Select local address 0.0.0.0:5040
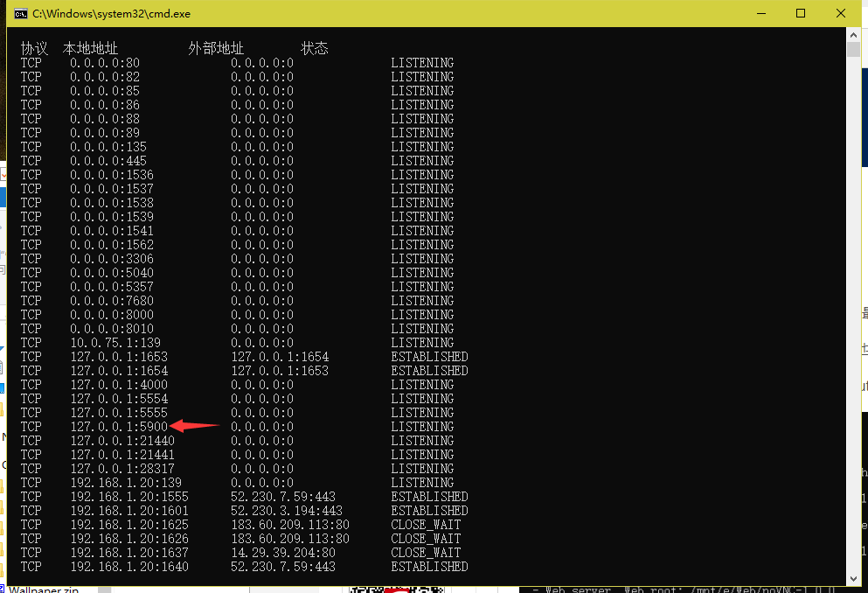This screenshot has height=593, width=868. (112, 272)
